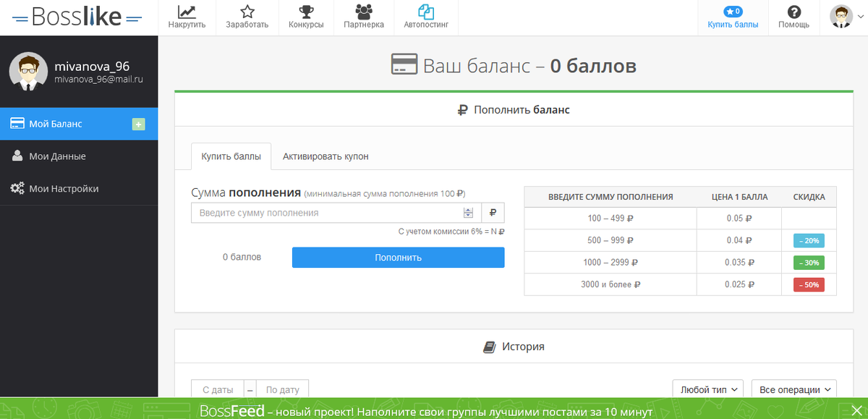868x419 pixels.
Task: Open the Любой тип dropdown
Action: (x=708, y=390)
